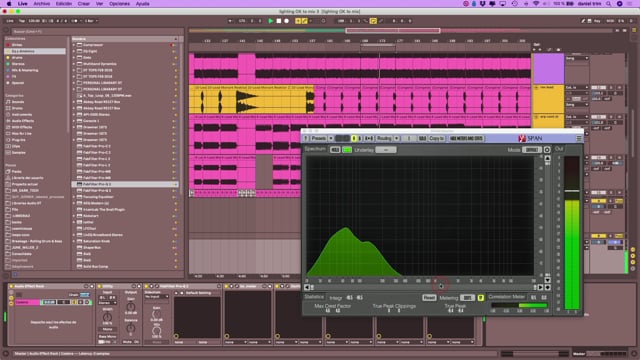Open the SPAN Presets dropdown arrow
Screen dimensions: 640x360
point(331,138)
